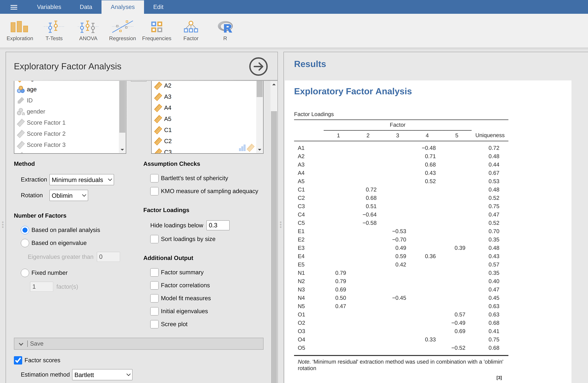Select the ID variable in the list
The height and width of the screenshot is (383, 588).
(67, 100)
